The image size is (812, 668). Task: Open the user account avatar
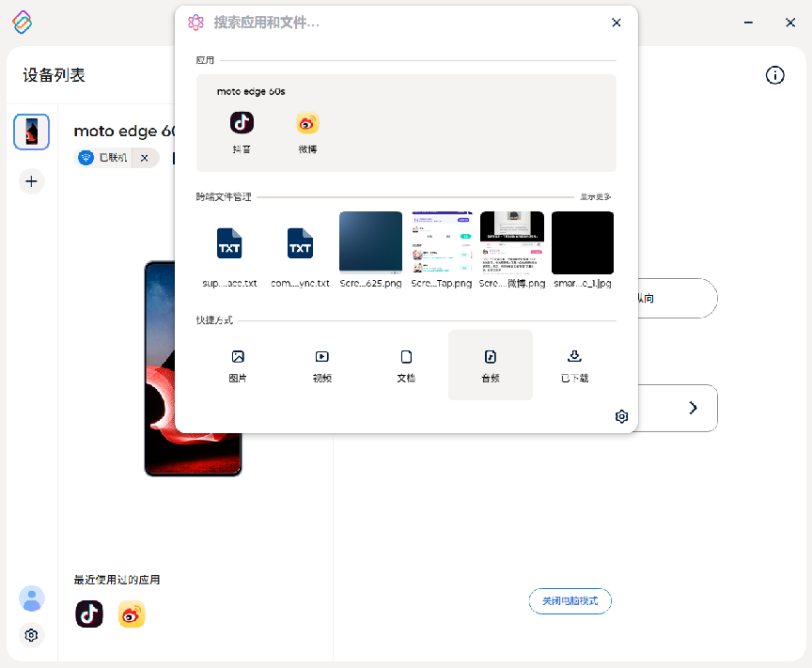point(32,598)
